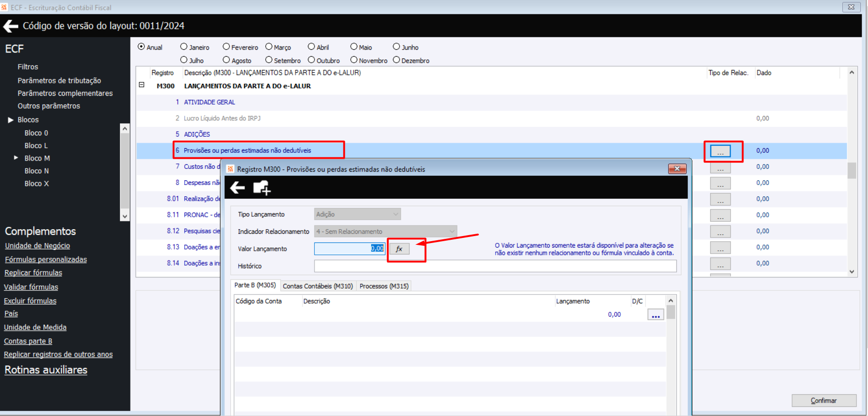Screen dimensions: 868x416
Task: Open ellipsis button in Parte B Lançamento row
Action: point(656,315)
